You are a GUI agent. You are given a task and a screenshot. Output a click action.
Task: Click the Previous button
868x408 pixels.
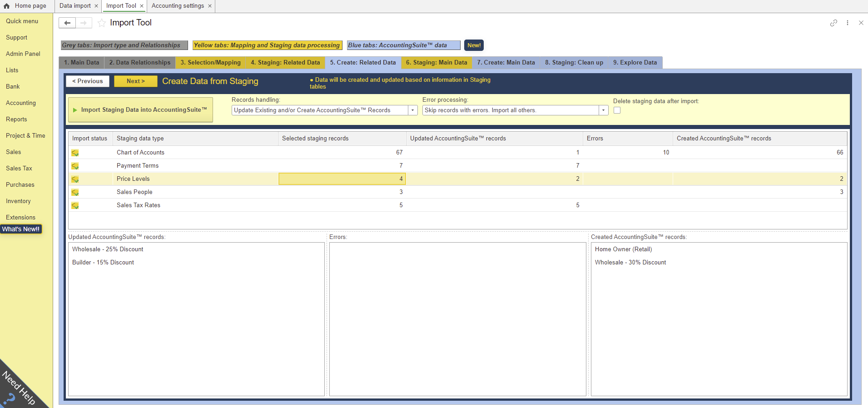88,81
